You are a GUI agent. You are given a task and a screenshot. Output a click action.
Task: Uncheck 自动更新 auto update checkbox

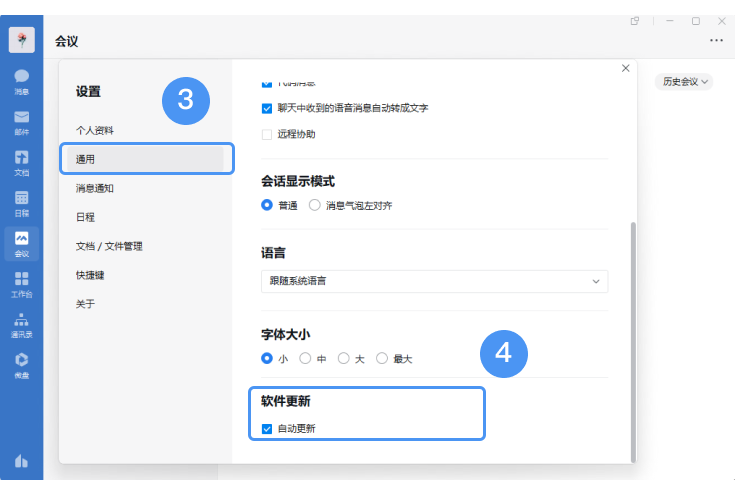pyautogui.click(x=267, y=429)
